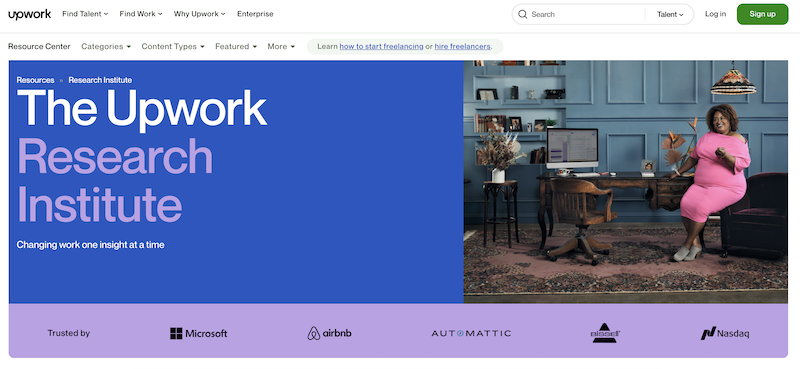Click the Resources breadcrumb
Screen dimensions: 800x369
[x=35, y=80]
